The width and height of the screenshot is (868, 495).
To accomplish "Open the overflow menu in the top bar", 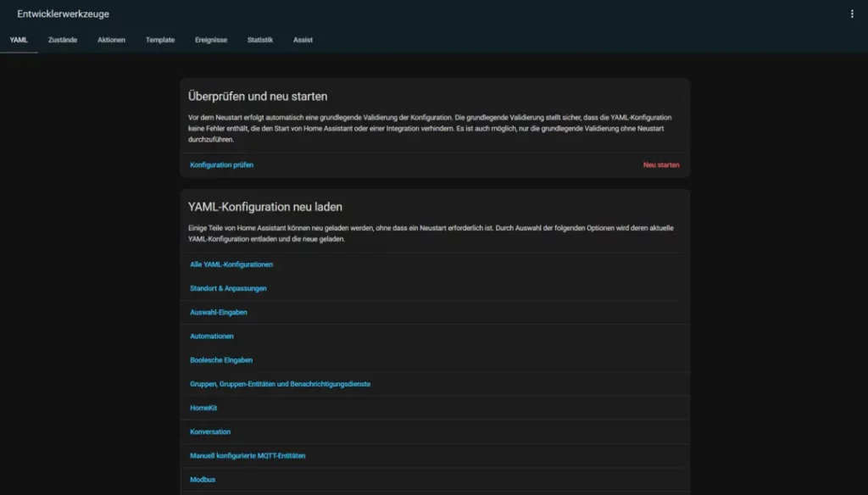I will (850, 14).
